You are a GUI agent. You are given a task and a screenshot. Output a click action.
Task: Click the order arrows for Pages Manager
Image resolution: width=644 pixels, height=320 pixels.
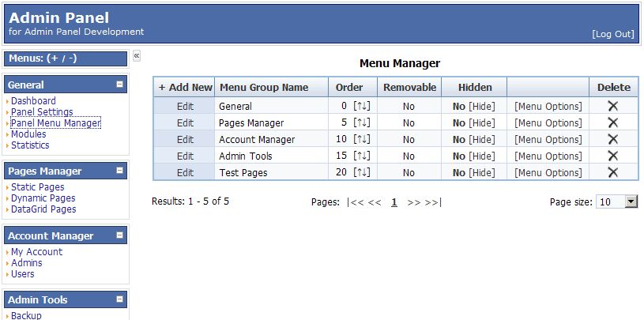(361, 122)
